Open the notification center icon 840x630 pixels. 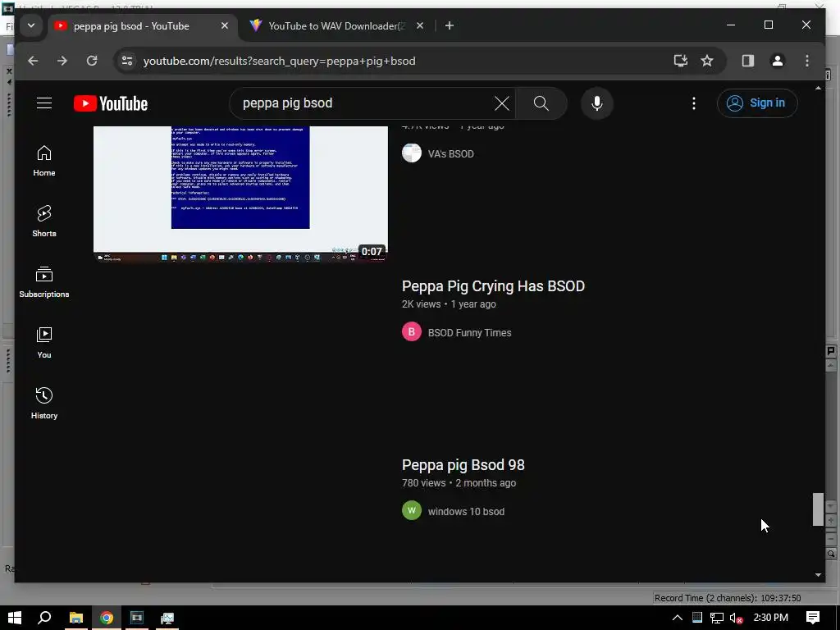[x=813, y=618]
